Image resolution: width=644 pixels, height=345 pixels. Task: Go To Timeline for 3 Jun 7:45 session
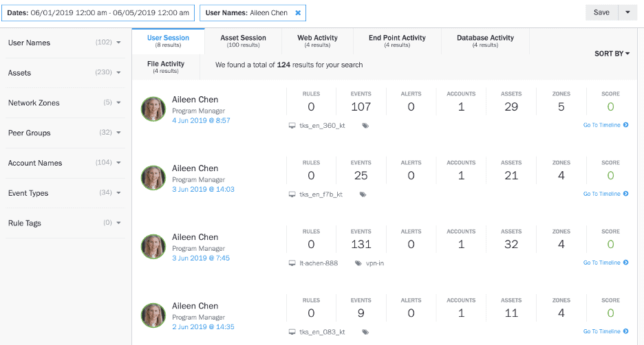coord(605,263)
